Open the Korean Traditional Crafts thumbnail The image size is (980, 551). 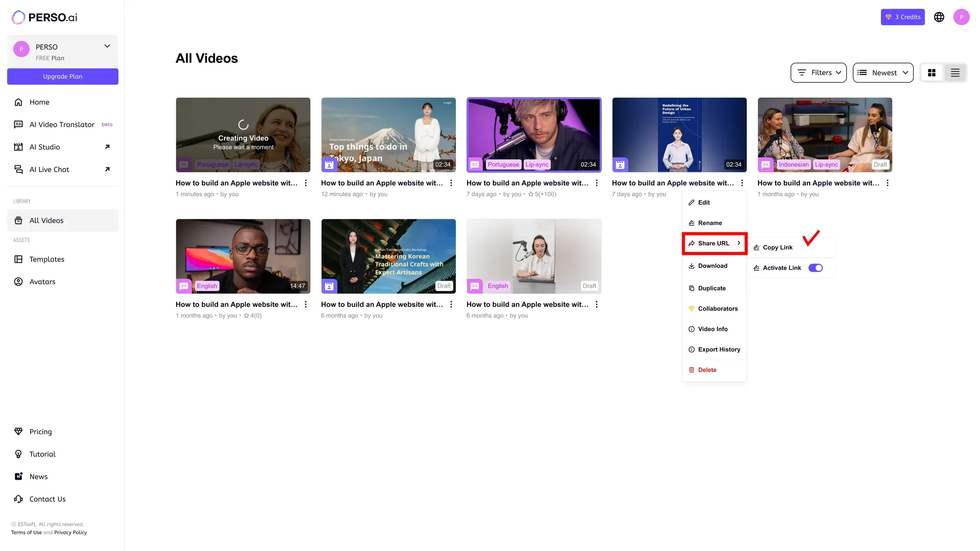tap(389, 256)
